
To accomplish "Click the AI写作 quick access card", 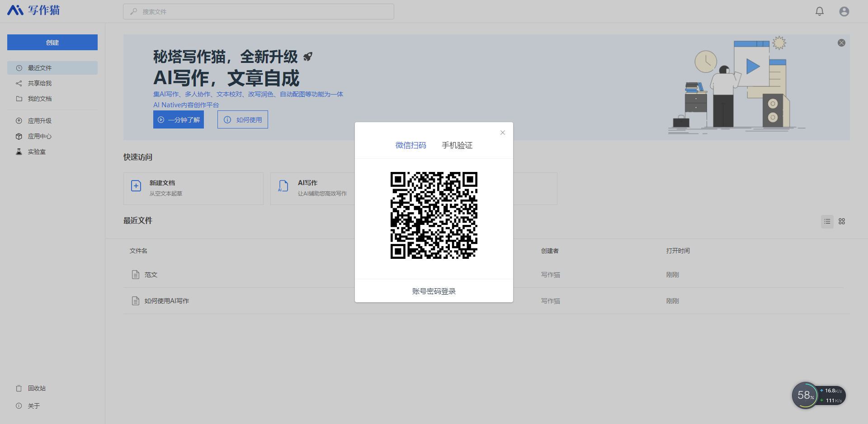I will [313, 189].
